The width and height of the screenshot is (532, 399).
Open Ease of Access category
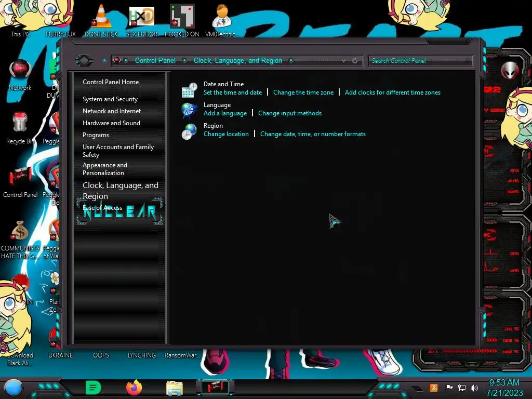[102, 208]
